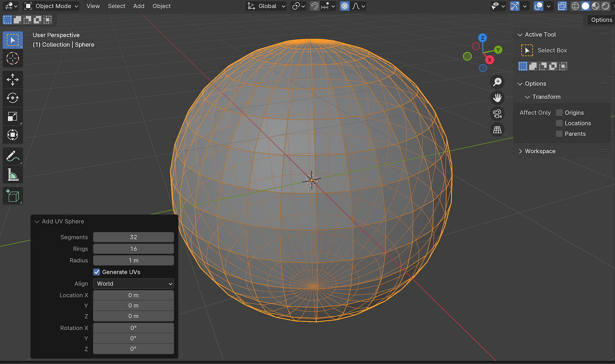Collapse the Active Tool panel
The image size is (615, 364).
pyautogui.click(x=520, y=35)
